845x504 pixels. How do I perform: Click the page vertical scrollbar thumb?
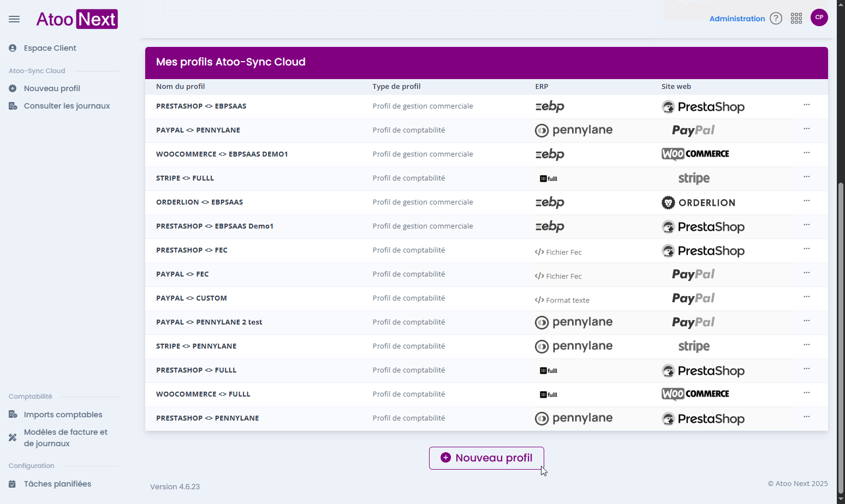click(841, 338)
